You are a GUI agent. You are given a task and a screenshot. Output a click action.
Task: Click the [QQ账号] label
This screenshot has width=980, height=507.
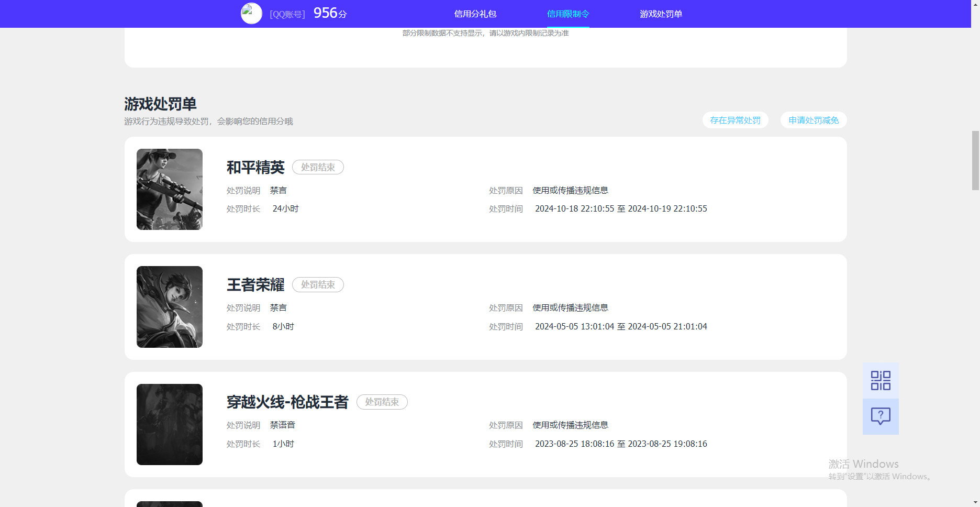tap(287, 14)
